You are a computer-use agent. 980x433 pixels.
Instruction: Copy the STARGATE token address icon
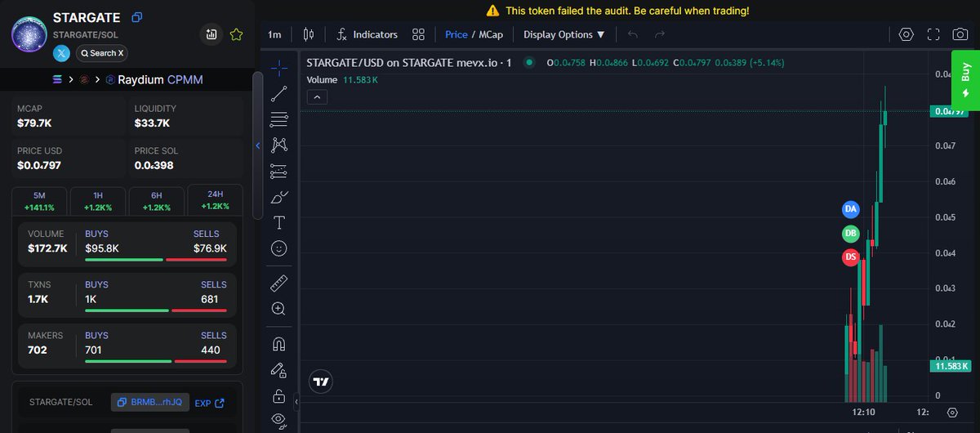137,17
